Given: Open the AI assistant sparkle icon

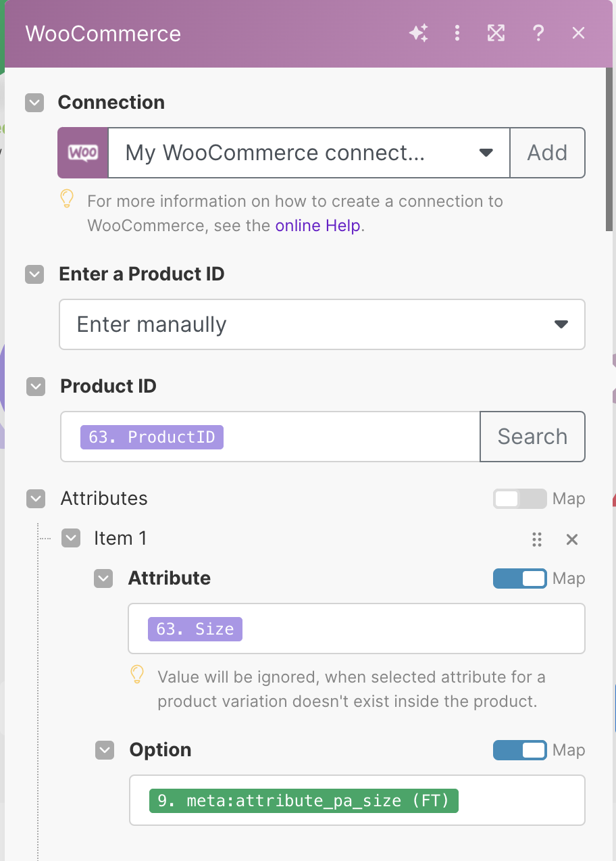Looking at the screenshot, I should coord(419,33).
